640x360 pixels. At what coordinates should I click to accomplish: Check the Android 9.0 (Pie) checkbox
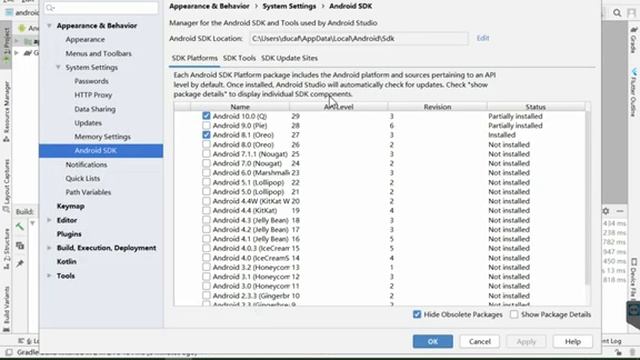[x=206, y=125]
